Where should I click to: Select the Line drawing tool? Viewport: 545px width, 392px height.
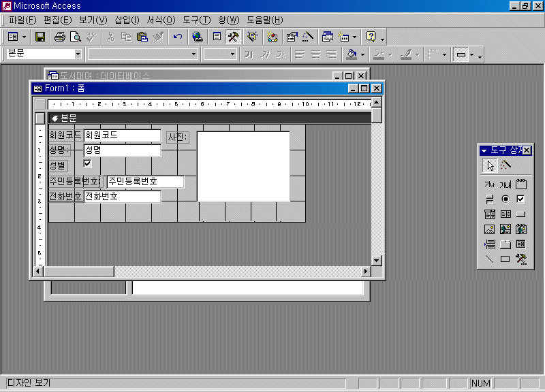(490, 259)
